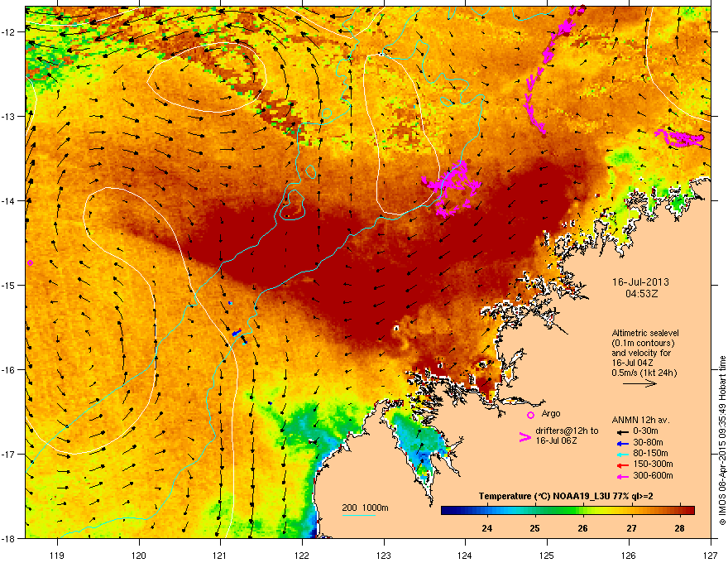This screenshot has height=563, width=728.
Task: Click the '200 1000m' isobath label
Action: tap(366, 508)
